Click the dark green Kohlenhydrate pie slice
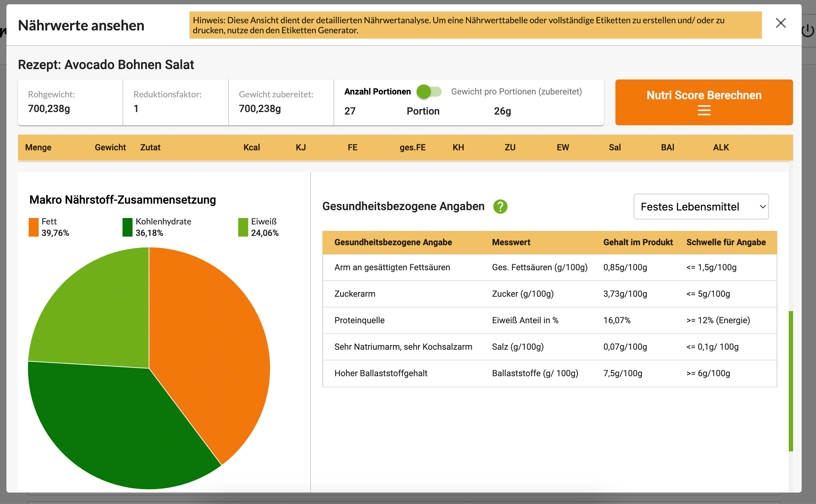This screenshot has width=816, height=504. pos(115,426)
